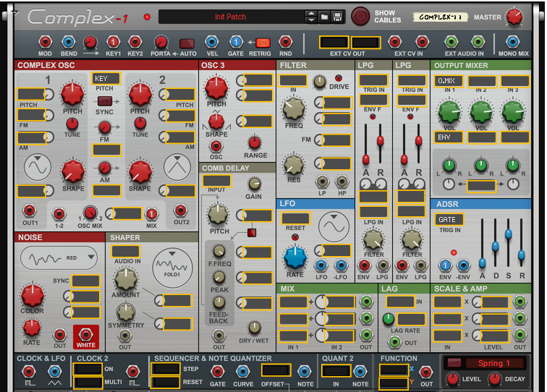Click the Comb Delay DRY / WET knob

click(254, 328)
